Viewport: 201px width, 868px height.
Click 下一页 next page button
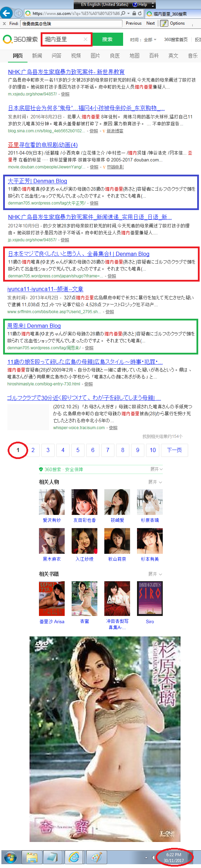click(175, 450)
